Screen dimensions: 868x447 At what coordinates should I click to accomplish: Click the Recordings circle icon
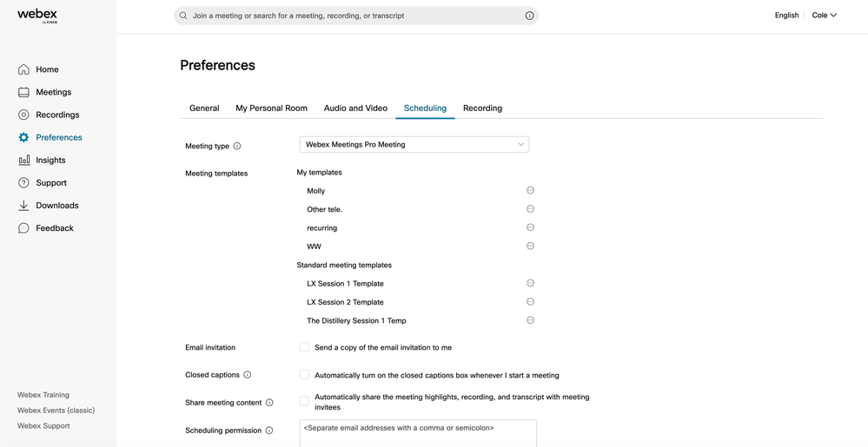tap(23, 115)
